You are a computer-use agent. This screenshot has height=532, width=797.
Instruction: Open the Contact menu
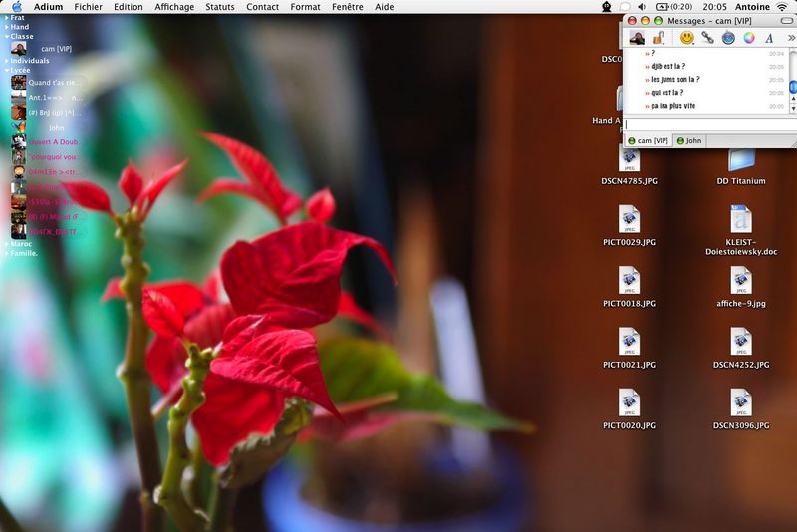tap(262, 7)
